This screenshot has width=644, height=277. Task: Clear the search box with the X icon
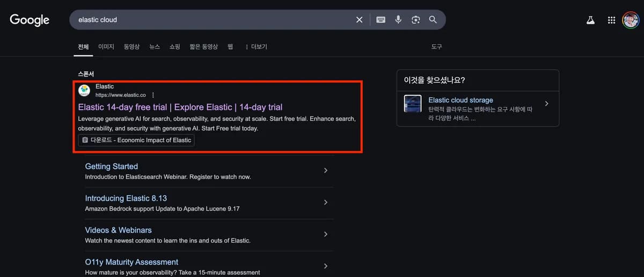point(360,20)
